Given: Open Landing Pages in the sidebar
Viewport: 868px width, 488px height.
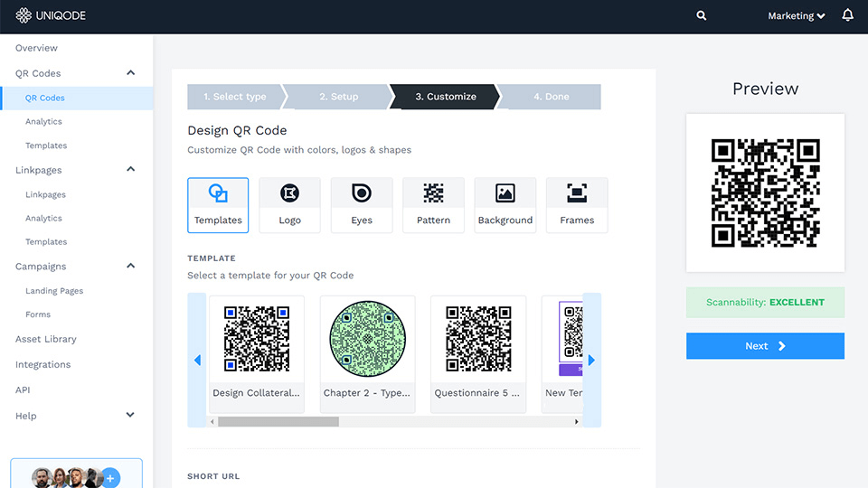Looking at the screenshot, I should pos(54,291).
